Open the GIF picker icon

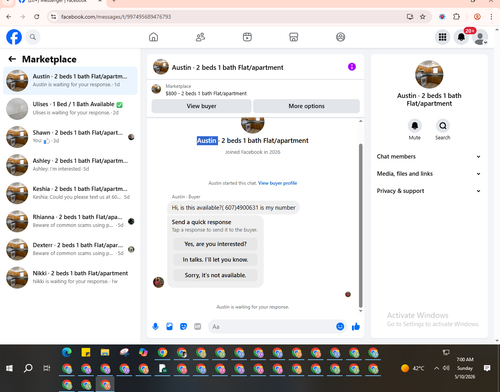click(198, 326)
